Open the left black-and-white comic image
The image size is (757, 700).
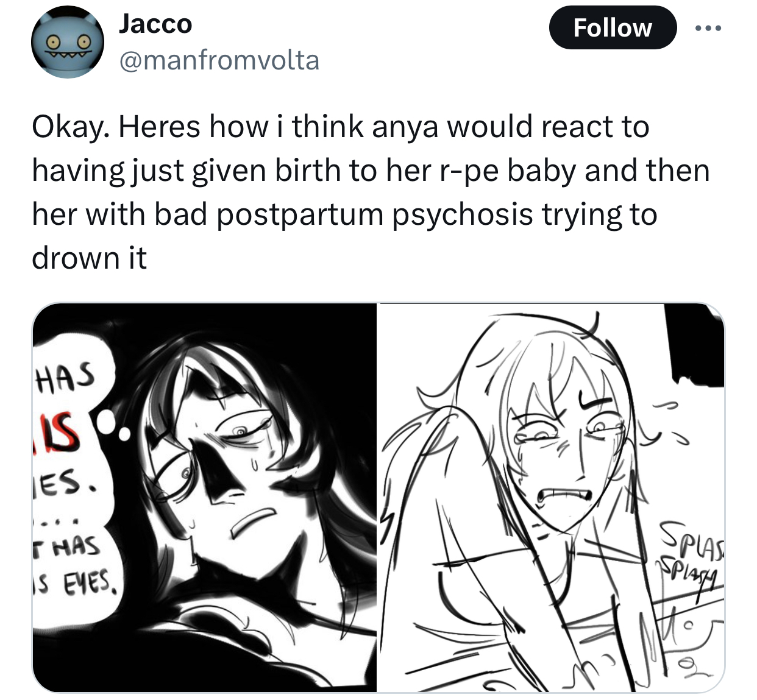(204, 498)
